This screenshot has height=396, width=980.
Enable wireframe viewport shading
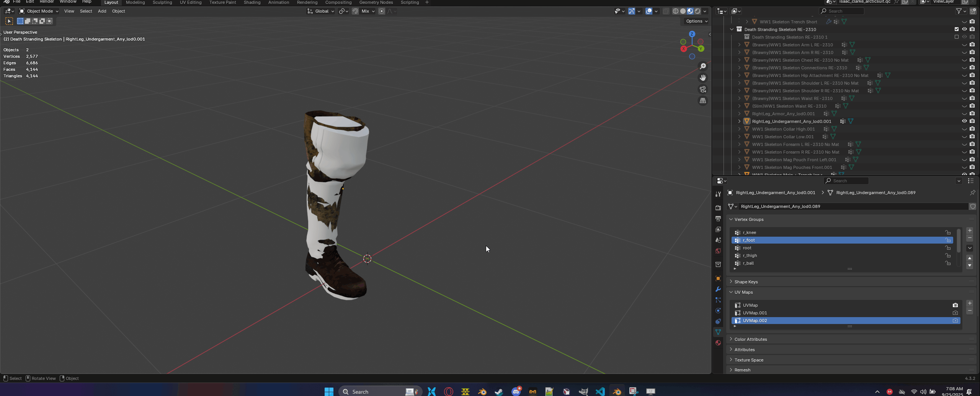coord(676,11)
